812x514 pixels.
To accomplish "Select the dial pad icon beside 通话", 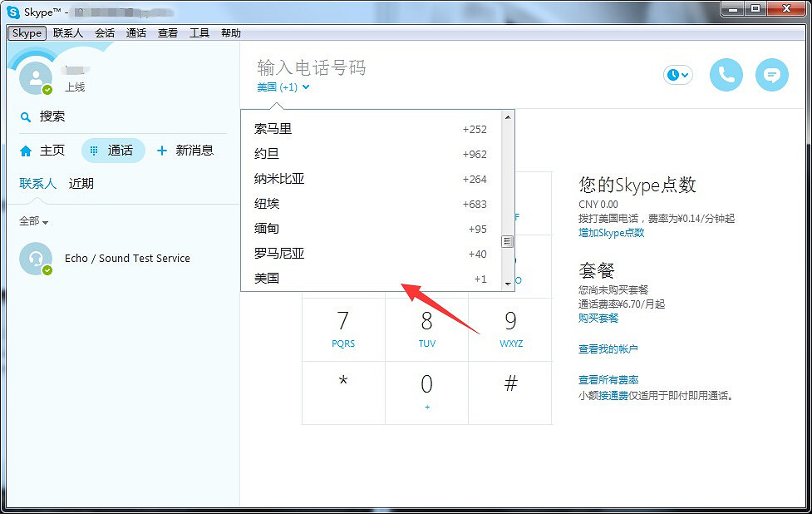I will click(93, 150).
